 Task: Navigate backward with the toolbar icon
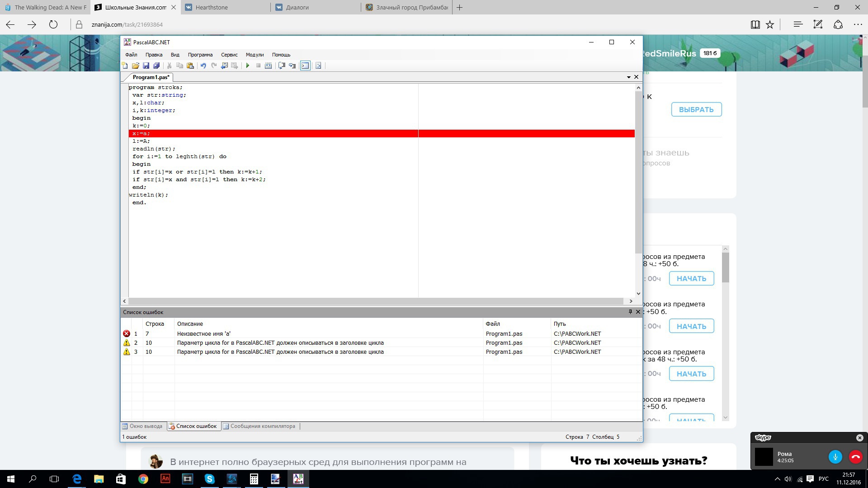click(x=224, y=66)
